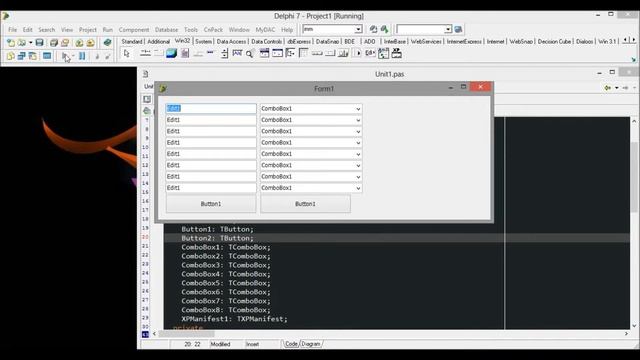This screenshot has height=360, width=640.
Task: Switch to the Dialogs palette tab
Action: click(584, 42)
